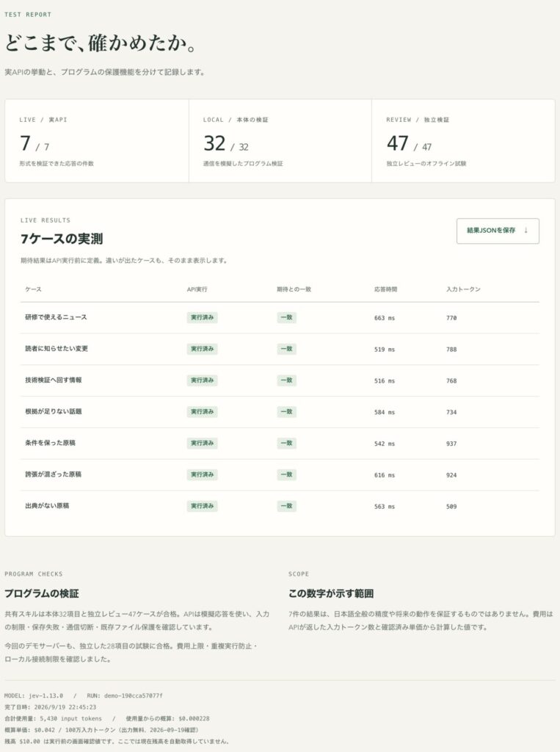Viewport: 560px width, 752px height.
Task: Click the 519 ms response time
Action: [x=385, y=350]
